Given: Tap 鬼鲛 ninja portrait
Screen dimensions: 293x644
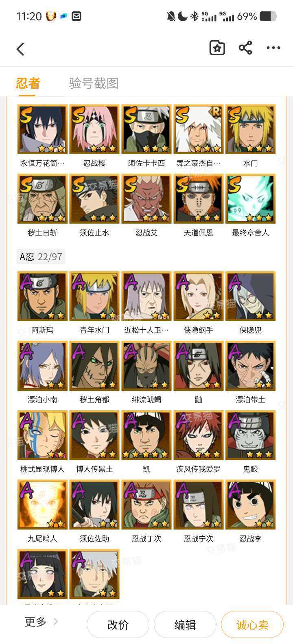Looking at the screenshot, I should pyautogui.click(x=251, y=435).
